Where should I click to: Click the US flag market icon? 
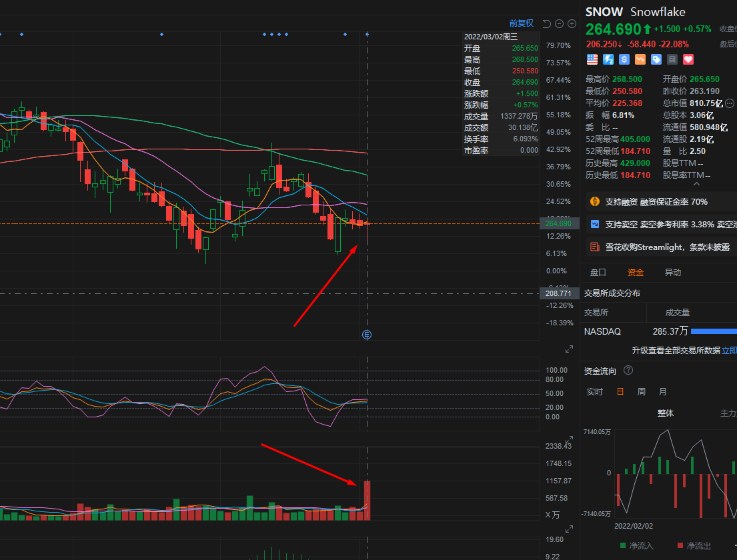[592, 59]
